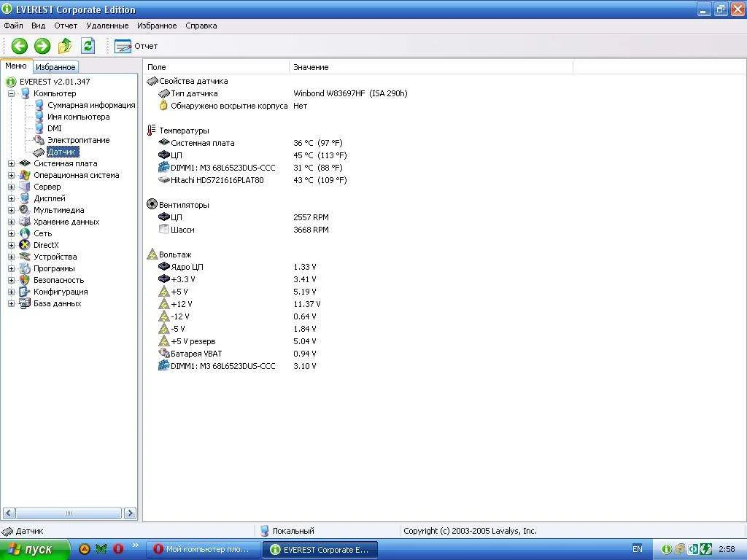This screenshot has height=560, width=747.
Task: Expand the DirectX tree node
Action: click(12, 245)
